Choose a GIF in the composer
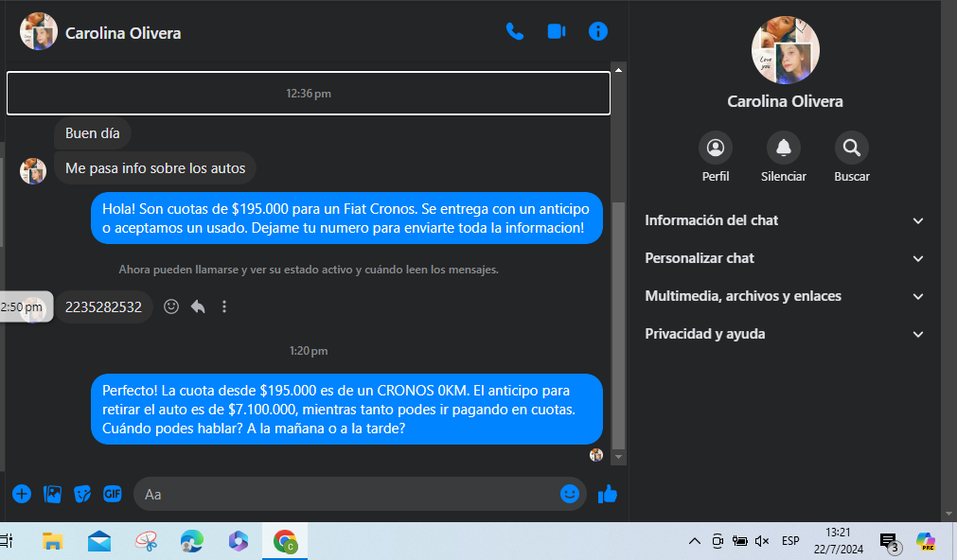The image size is (957, 560). point(113,494)
